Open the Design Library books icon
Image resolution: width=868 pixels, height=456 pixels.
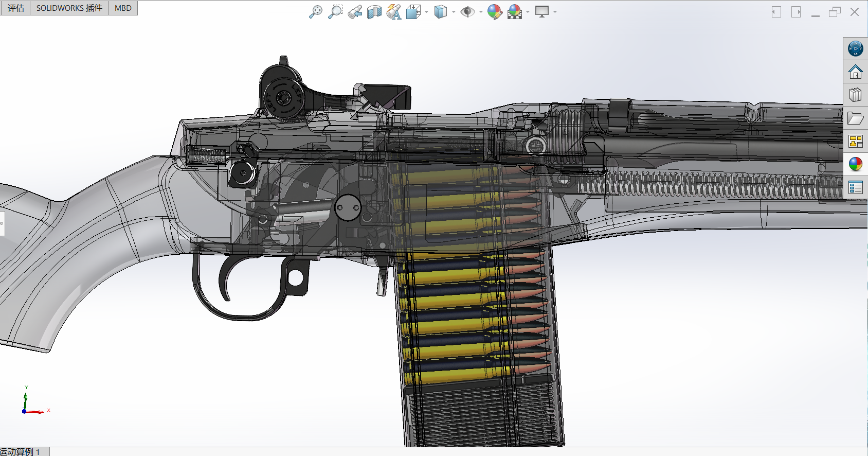click(856, 95)
